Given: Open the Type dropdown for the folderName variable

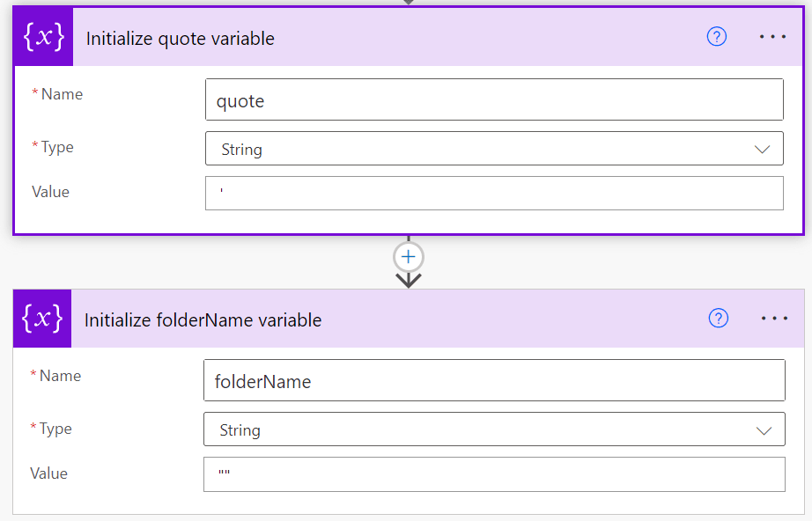Looking at the screenshot, I should pos(763,429).
